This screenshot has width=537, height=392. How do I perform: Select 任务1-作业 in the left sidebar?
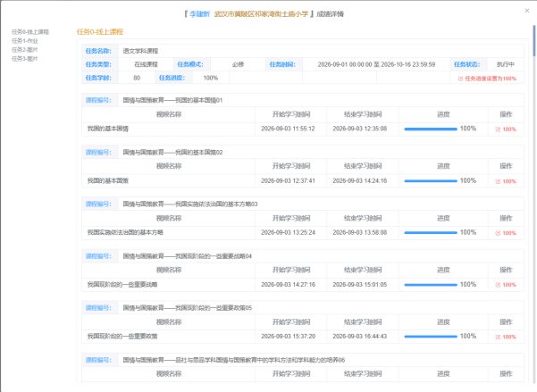(25, 41)
